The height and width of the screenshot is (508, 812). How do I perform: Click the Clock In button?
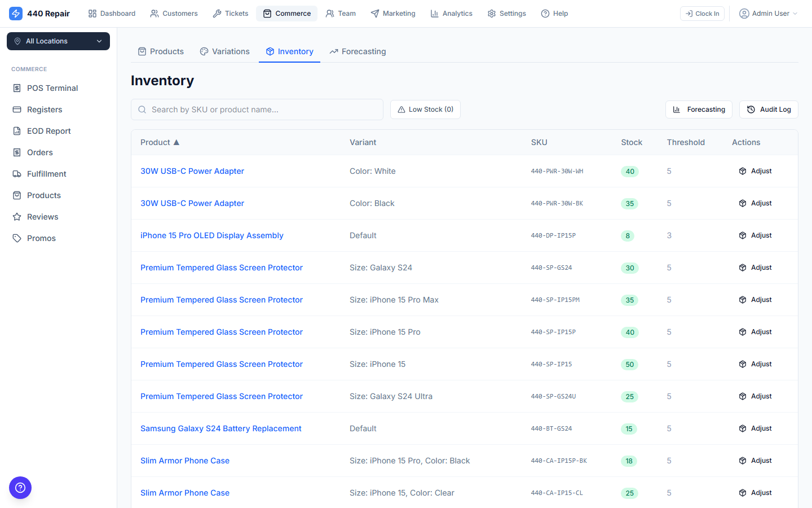click(702, 13)
